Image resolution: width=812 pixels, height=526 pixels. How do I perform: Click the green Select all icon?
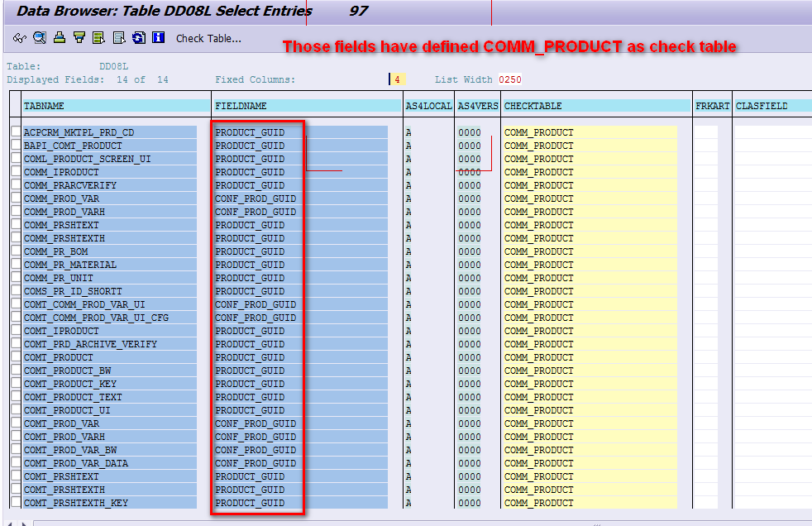pyautogui.click(x=98, y=38)
